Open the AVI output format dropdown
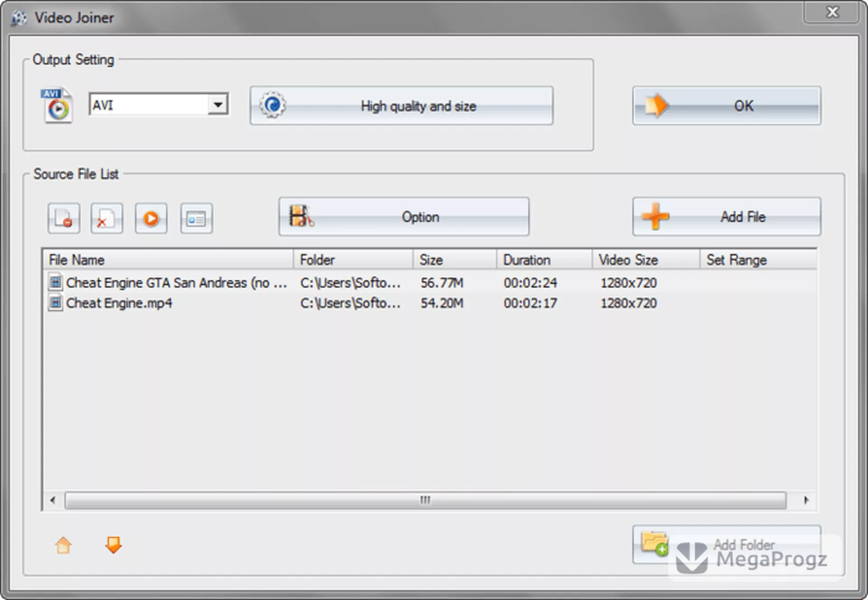Image resolution: width=868 pixels, height=600 pixels. 218,105
